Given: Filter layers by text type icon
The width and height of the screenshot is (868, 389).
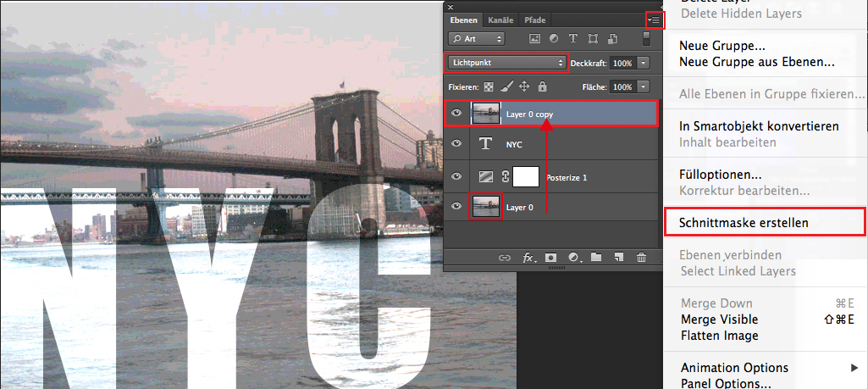Looking at the screenshot, I should coord(572,38).
